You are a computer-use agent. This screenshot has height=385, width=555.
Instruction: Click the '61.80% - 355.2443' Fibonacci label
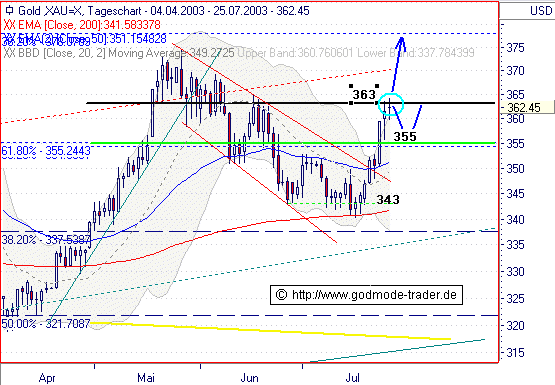tap(46, 151)
